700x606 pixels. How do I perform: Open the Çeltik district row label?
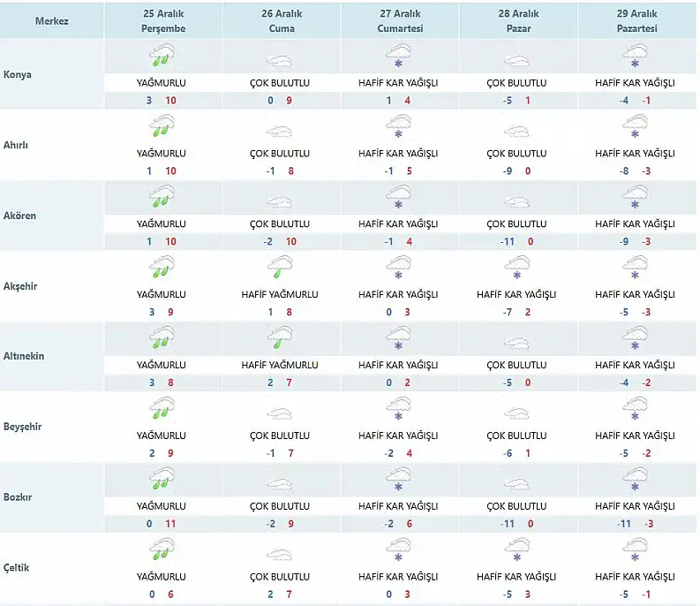[18, 567]
